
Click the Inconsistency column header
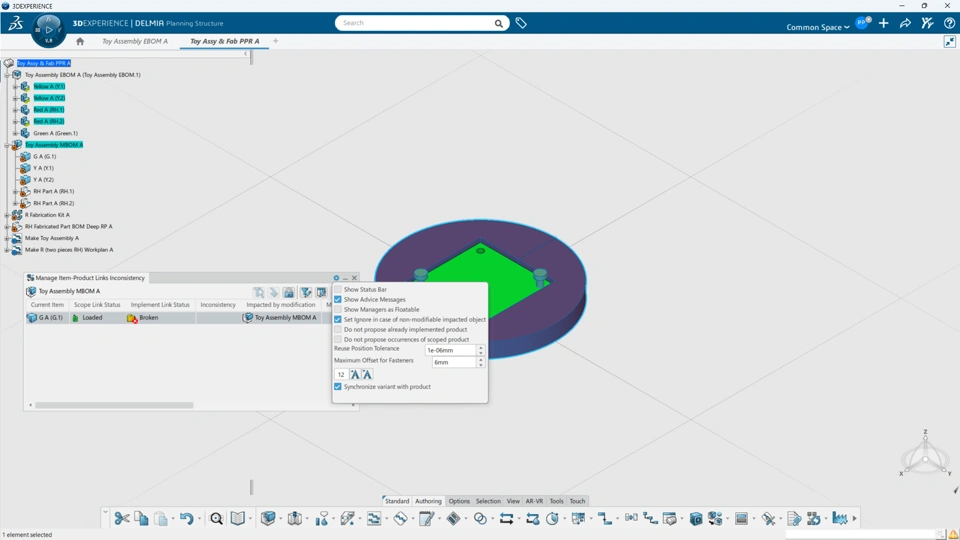[x=218, y=305]
